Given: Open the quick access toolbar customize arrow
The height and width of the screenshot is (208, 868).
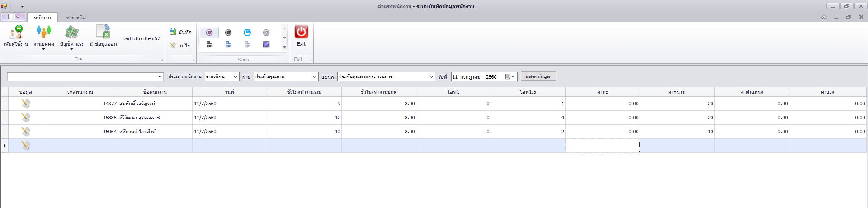Looking at the screenshot, I should tap(22, 6).
